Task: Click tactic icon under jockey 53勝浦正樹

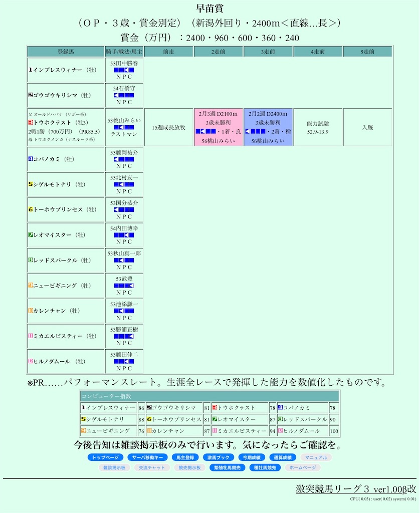Action: coord(124,336)
